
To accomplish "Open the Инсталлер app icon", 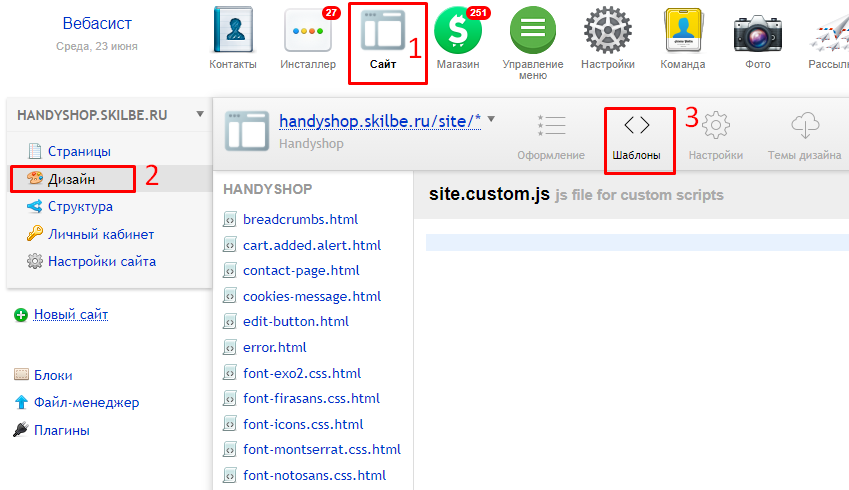I will point(308,32).
